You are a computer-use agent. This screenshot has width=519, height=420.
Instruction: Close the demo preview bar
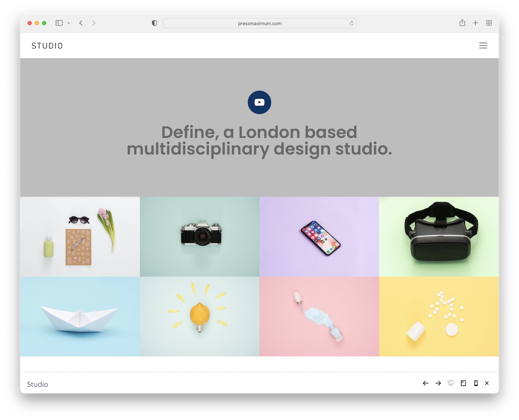click(487, 383)
